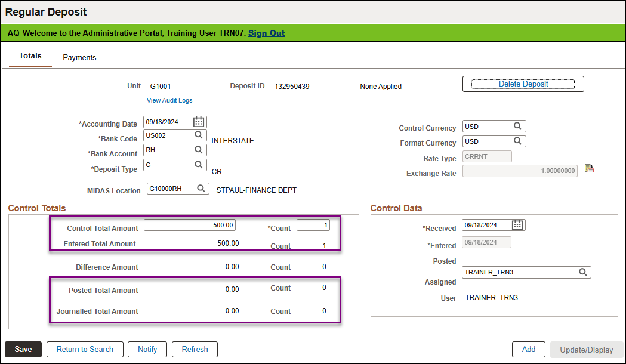Screen dimensions: 626x364
Task: Click the MIDAS Location lookup magnifier
Action: pos(201,189)
